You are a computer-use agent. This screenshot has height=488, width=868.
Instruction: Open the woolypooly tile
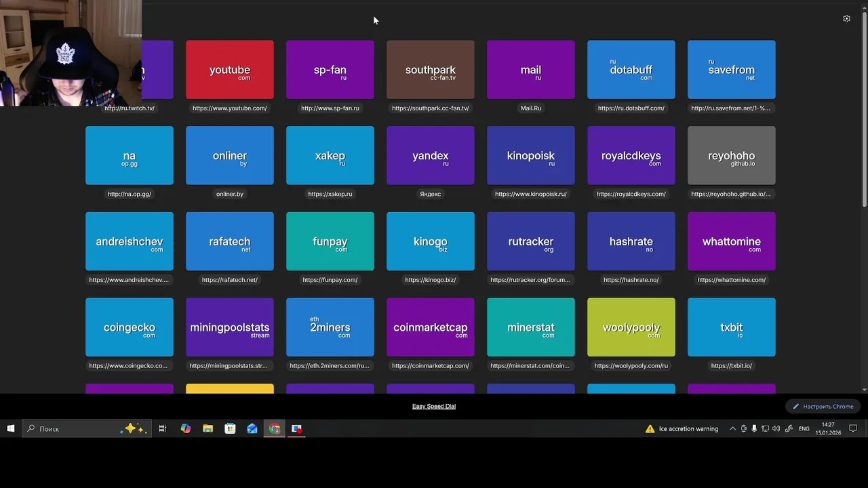click(631, 327)
